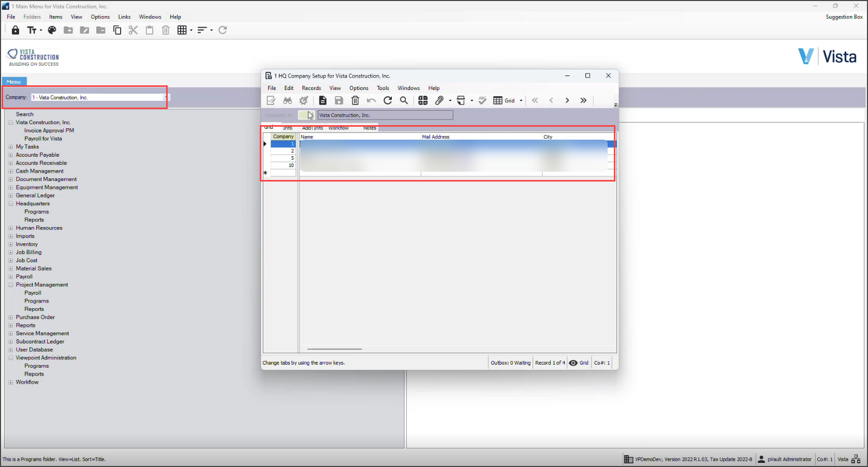Click the refresh icon in main menu toolbar
Screen dimensions: 868x467
pyautogui.click(x=223, y=30)
